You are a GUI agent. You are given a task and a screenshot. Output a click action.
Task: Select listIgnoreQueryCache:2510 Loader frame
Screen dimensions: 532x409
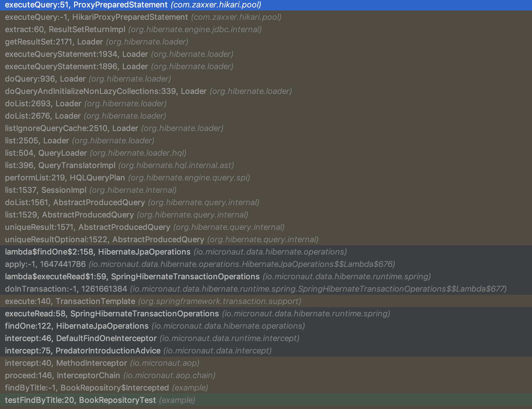tap(266, 128)
